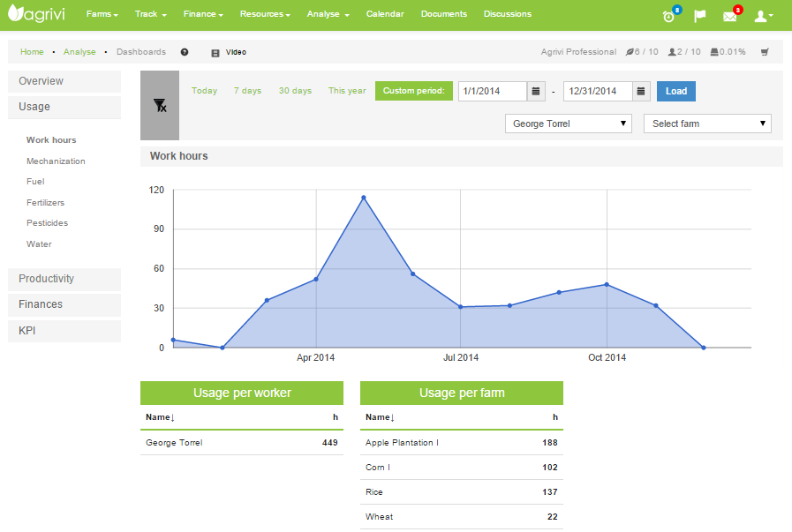Click the clear filter funnel icon
Image resolution: width=792 pixels, height=532 pixels.
[160, 106]
